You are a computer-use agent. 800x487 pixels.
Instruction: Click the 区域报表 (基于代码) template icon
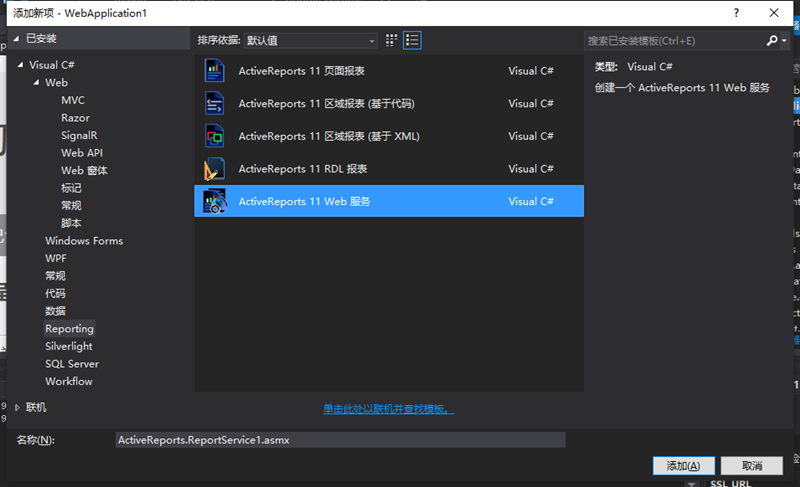point(215,104)
